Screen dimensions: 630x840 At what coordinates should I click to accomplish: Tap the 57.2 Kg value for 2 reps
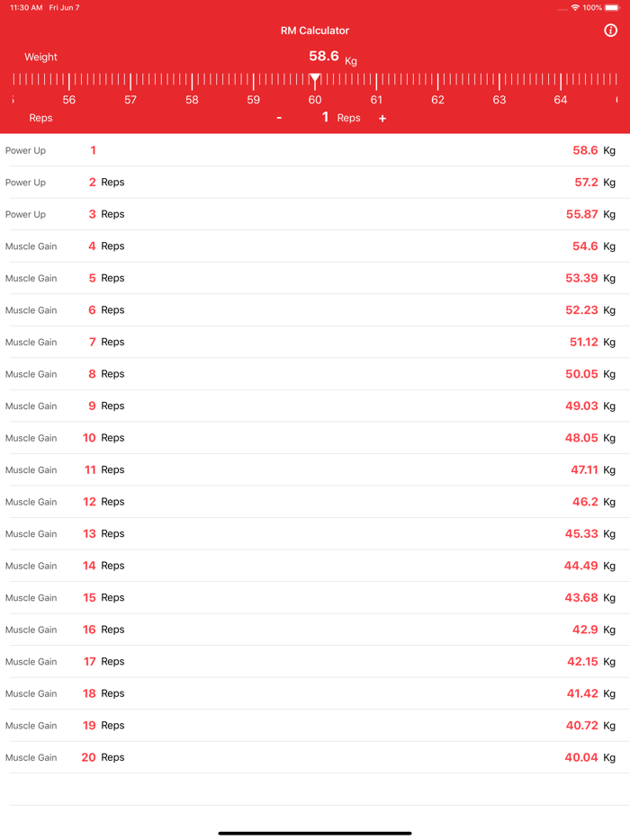click(588, 182)
